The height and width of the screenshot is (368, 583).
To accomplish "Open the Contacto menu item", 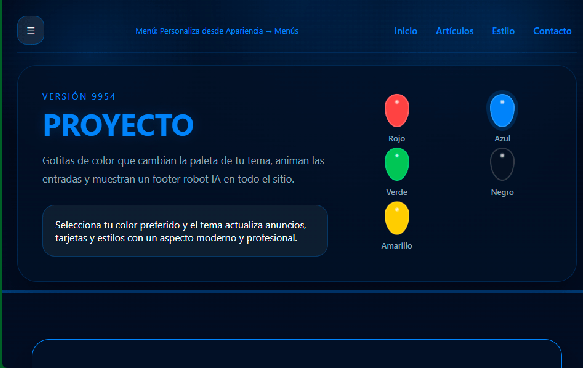I will [x=552, y=31].
